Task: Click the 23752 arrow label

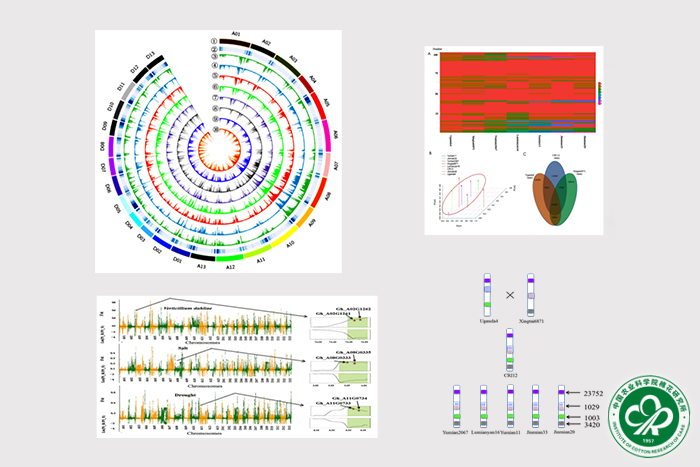Action: [x=594, y=392]
